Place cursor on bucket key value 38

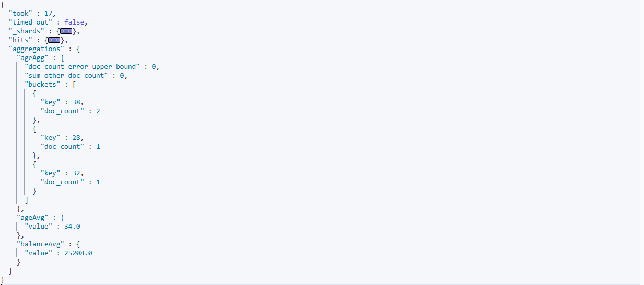click(76, 102)
